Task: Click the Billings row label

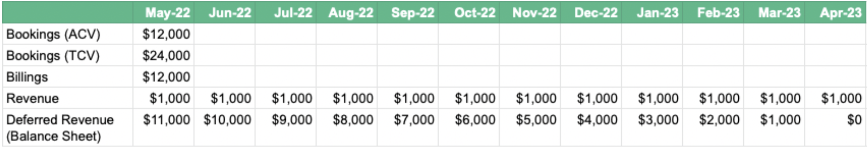Action: (27, 77)
